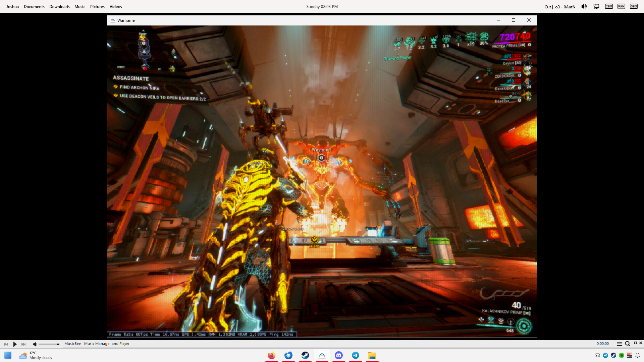This screenshot has width=644, height=362.
Task: Close the MusicBee mini player bar
Action: tap(641, 343)
